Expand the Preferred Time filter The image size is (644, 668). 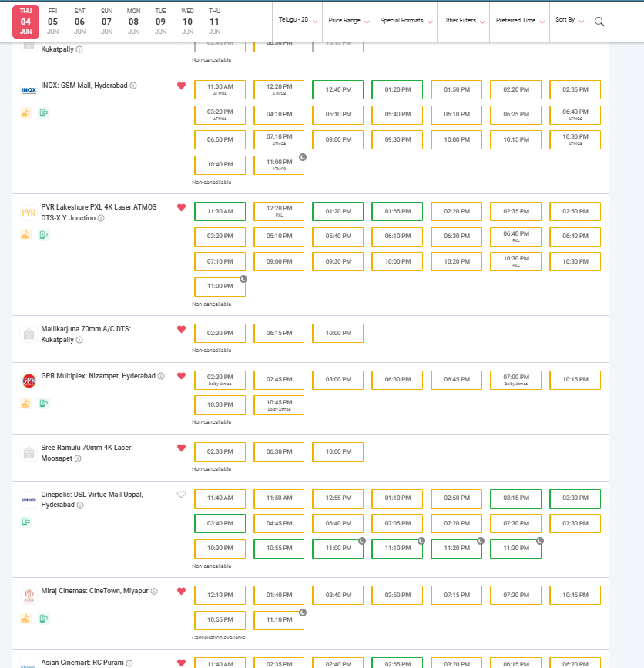(520, 22)
